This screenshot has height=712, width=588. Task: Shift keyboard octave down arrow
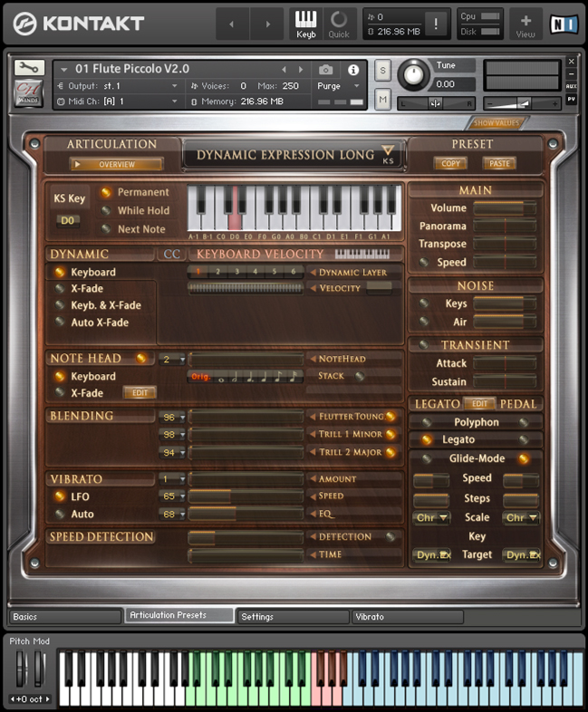pyautogui.click(x=13, y=698)
